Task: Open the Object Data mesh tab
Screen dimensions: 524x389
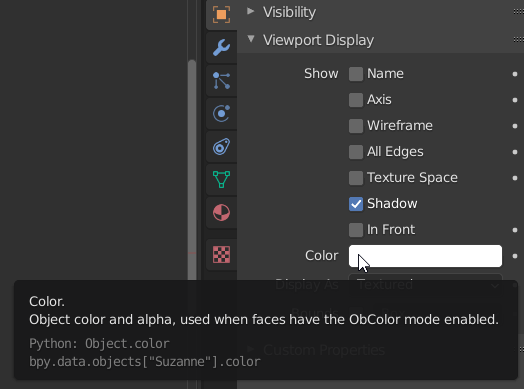Action: (221, 179)
